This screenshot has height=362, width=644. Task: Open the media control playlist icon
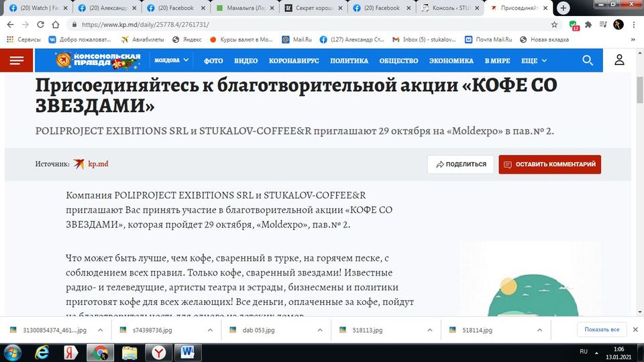click(x=603, y=25)
